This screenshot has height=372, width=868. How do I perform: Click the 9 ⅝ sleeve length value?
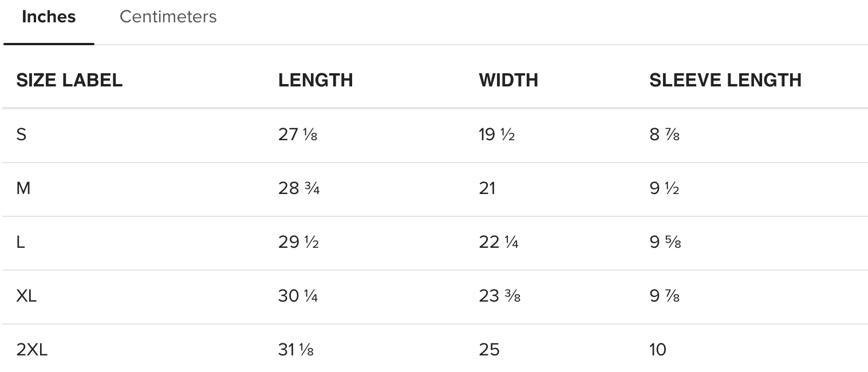click(x=665, y=242)
